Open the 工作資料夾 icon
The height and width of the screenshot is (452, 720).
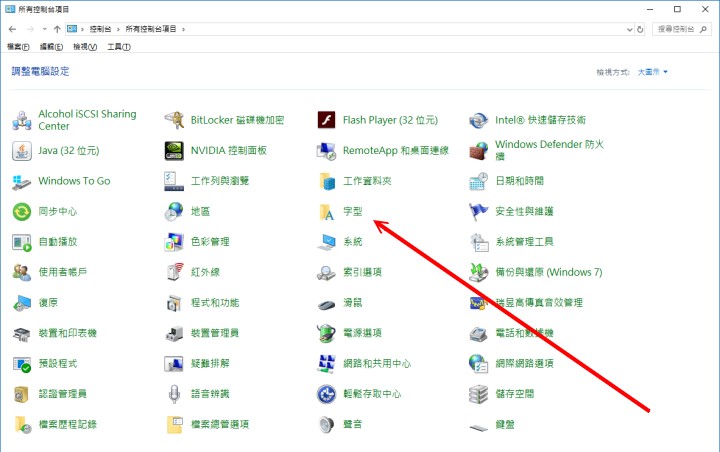click(326, 181)
